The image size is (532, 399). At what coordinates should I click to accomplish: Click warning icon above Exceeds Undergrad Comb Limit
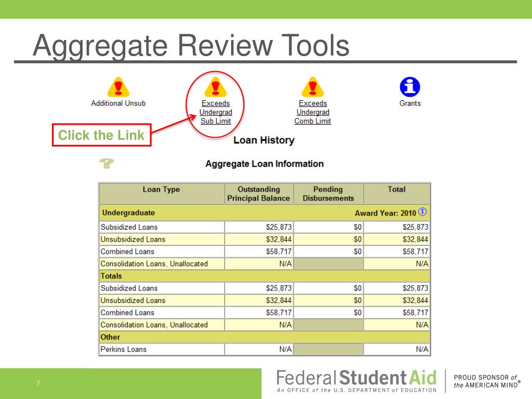tap(312, 87)
